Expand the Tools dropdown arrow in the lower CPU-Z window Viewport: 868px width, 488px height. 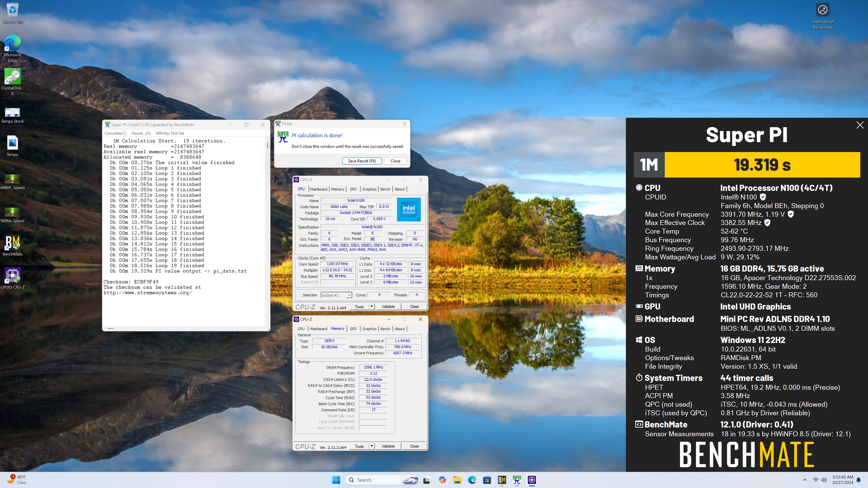click(x=372, y=447)
